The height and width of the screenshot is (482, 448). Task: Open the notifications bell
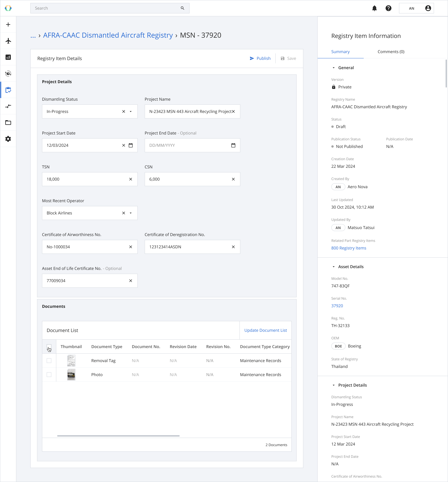[x=374, y=8]
